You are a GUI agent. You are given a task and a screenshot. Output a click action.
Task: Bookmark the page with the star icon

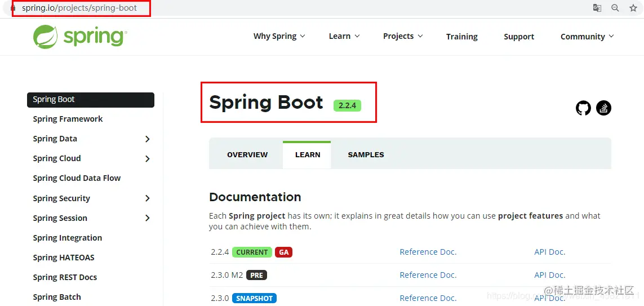[633, 8]
